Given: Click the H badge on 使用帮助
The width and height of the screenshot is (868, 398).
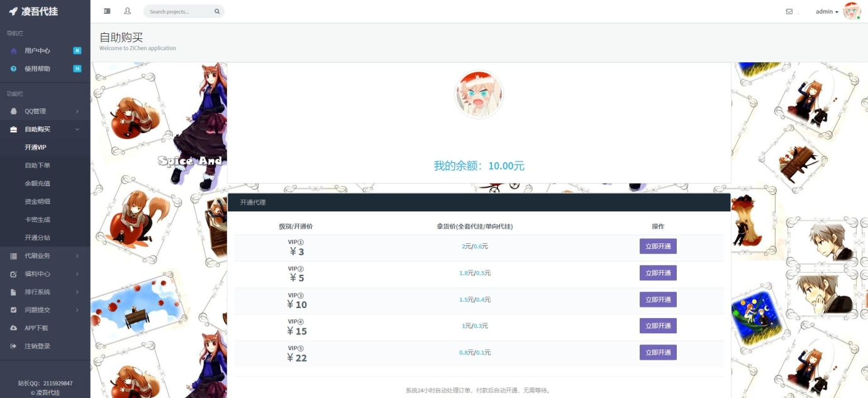Looking at the screenshot, I should [x=77, y=69].
